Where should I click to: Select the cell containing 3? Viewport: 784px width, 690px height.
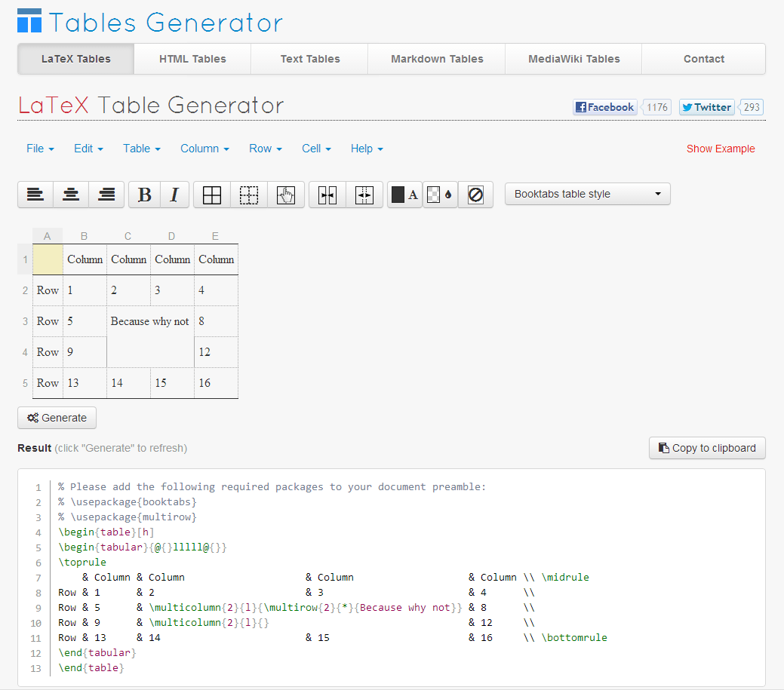click(172, 290)
